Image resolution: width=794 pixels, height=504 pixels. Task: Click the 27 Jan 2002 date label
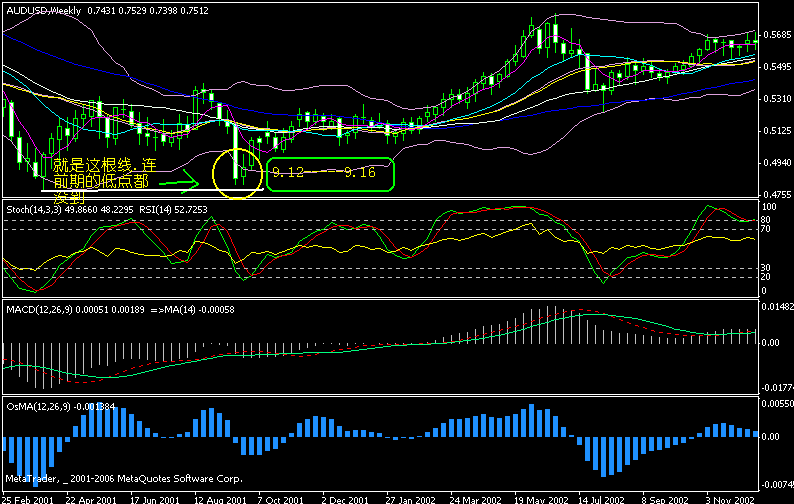tap(411, 500)
